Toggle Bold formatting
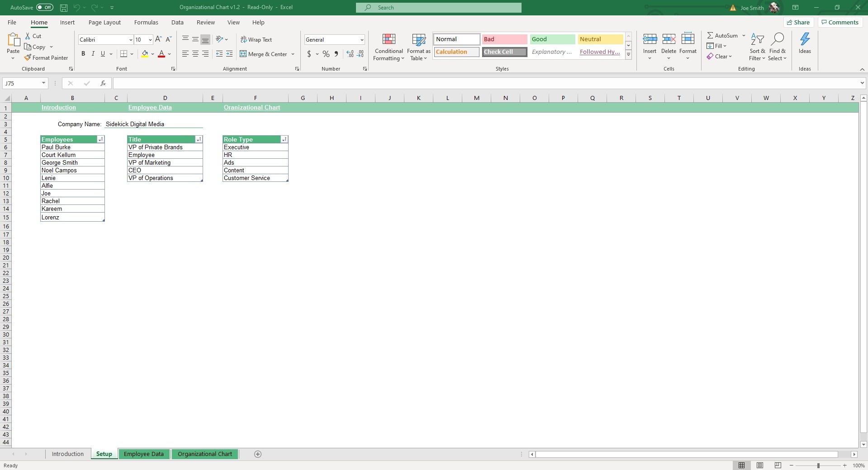The height and width of the screenshot is (470, 868). click(x=83, y=54)
